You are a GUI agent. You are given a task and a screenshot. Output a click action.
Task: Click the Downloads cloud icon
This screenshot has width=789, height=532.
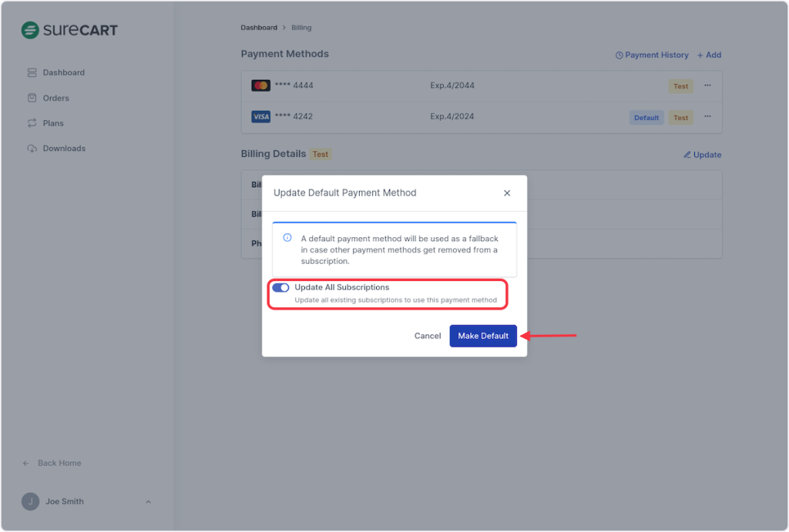pos(32,149)
